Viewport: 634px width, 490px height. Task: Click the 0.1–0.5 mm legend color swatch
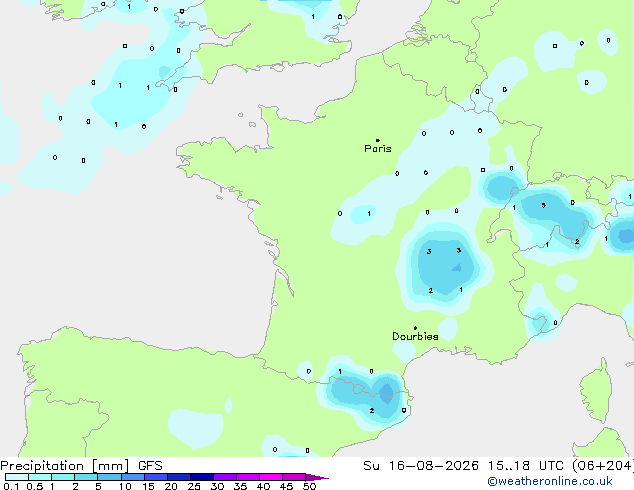17,477
